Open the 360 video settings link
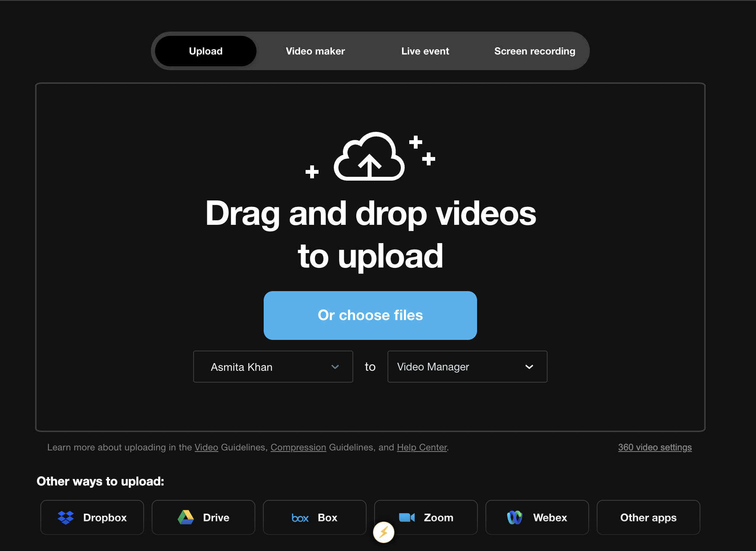The width and height of the screenshot is (756, 551). click(x=654, y=447)
